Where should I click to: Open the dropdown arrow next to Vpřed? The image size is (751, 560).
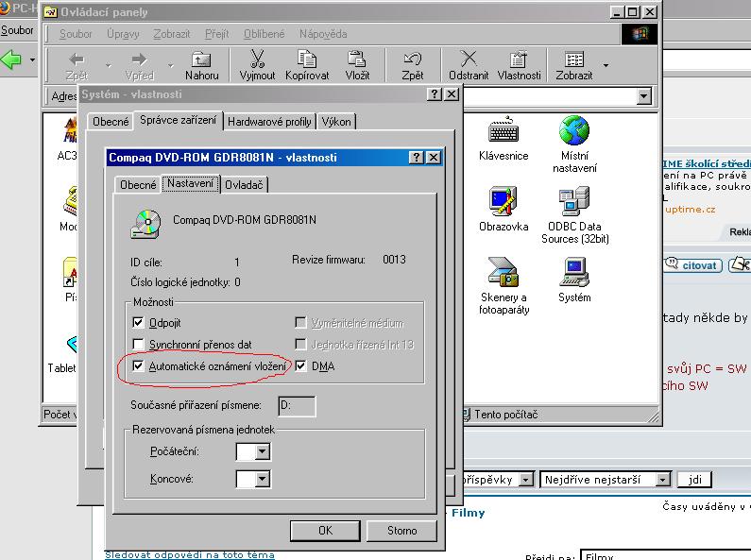tap(170, 65)
